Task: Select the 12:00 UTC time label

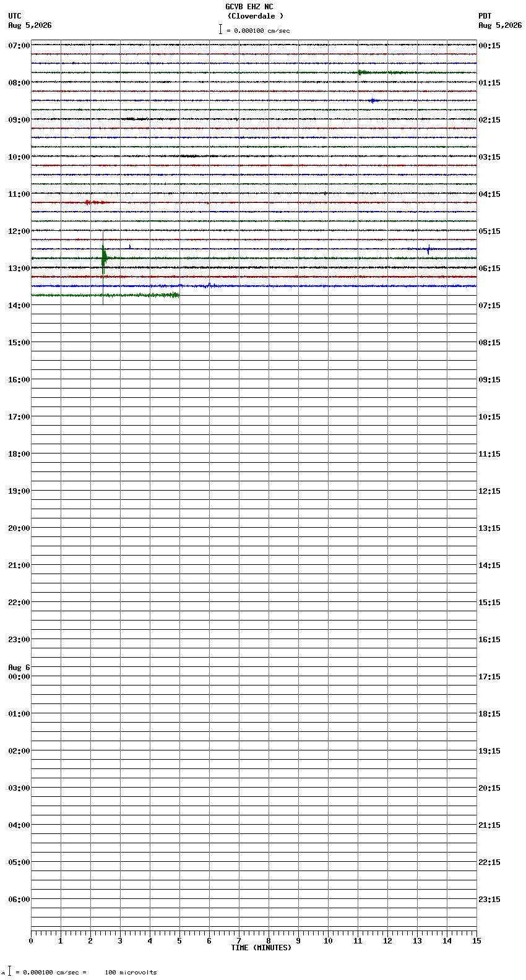Action: coord(19,231)
